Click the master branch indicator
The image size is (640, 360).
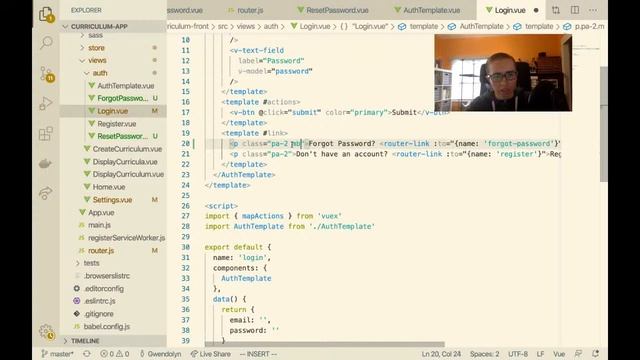pos(58,354)
